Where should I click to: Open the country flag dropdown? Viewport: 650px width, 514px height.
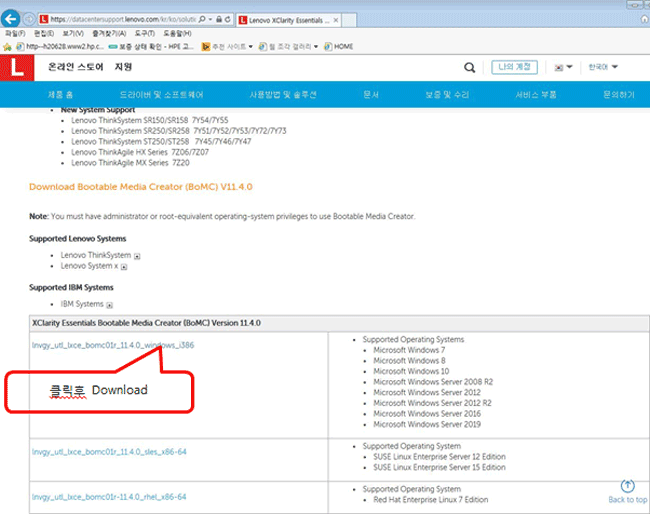pyautogui.click(x=563, y=67)
